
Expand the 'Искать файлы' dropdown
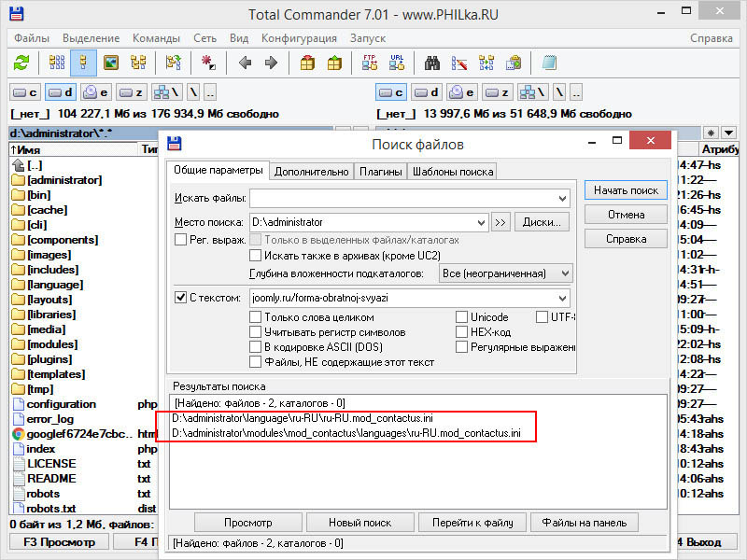(563, 198)
